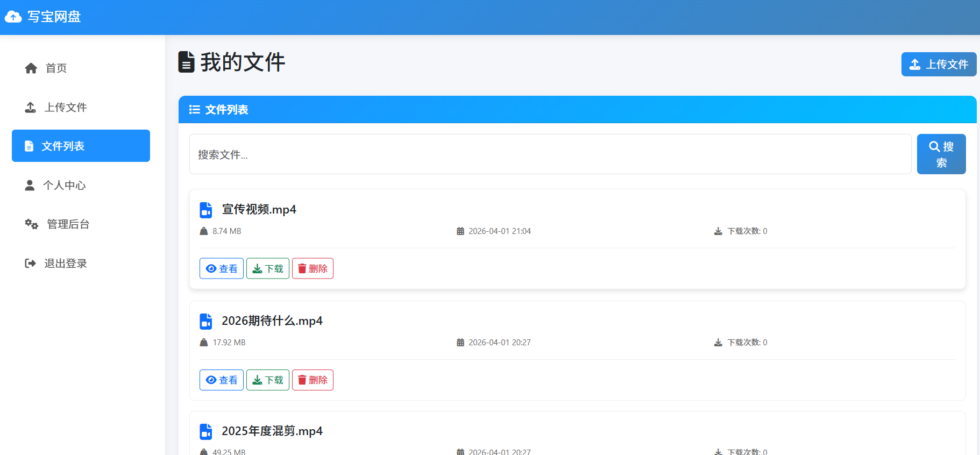Select 文件列表 sidebar menu item
Image resolution: width=980 pixels, height=455 pixels.
81,146
